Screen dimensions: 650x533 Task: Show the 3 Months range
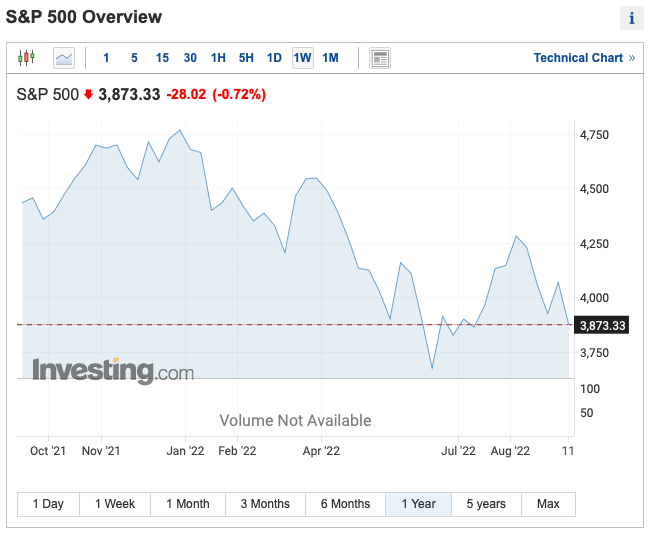[x=265, y=504]
